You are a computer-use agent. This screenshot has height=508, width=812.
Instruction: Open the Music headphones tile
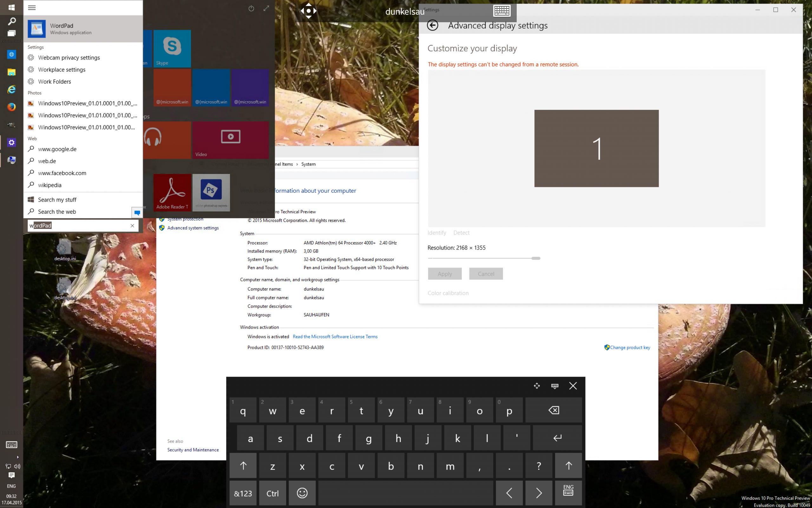tap(167, 140)
